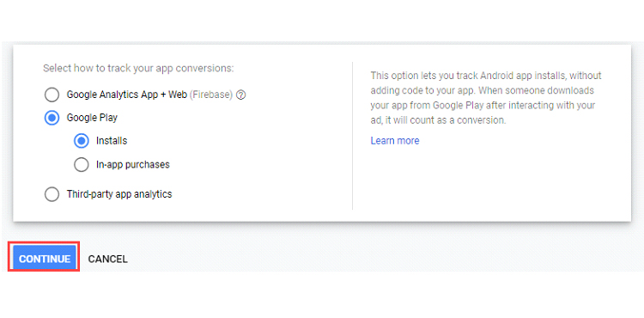Click the 'Select how to track your app conversions:' heading

click(x=138, y=68)
